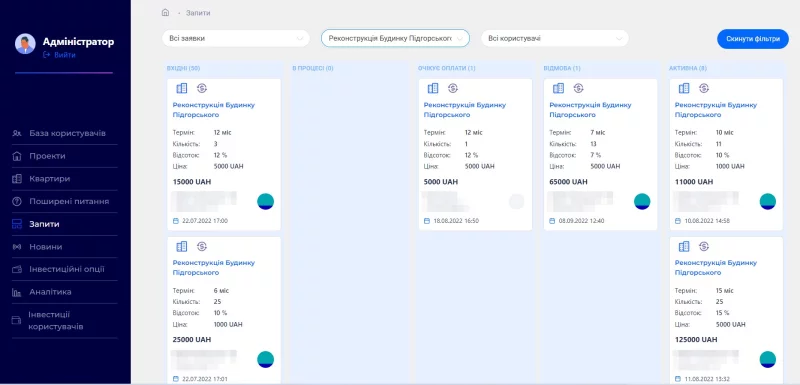800x385 pixels.
Task: Click the В процесі (0) column header
Action: (x=313, y=68)
